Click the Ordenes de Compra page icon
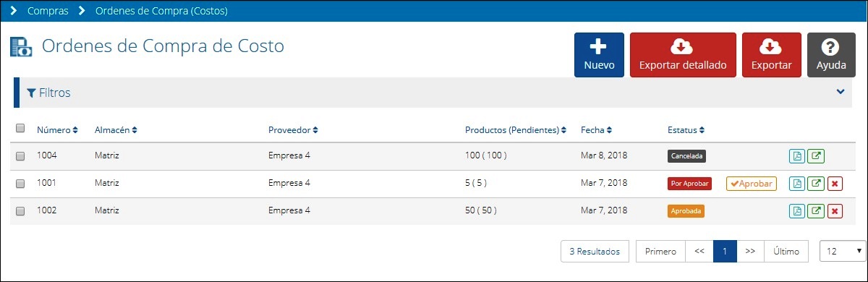Screen dimensions: 868x282 click(22, 47)
